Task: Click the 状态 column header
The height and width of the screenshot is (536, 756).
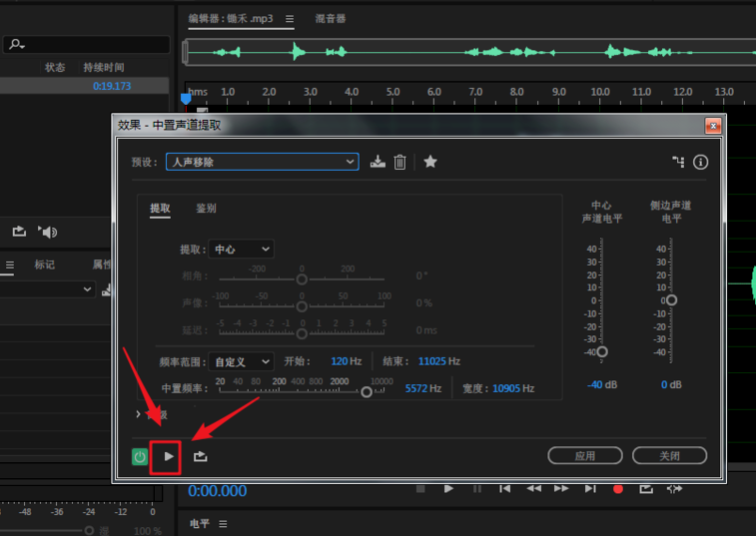Action: click(x=55, y=68)
